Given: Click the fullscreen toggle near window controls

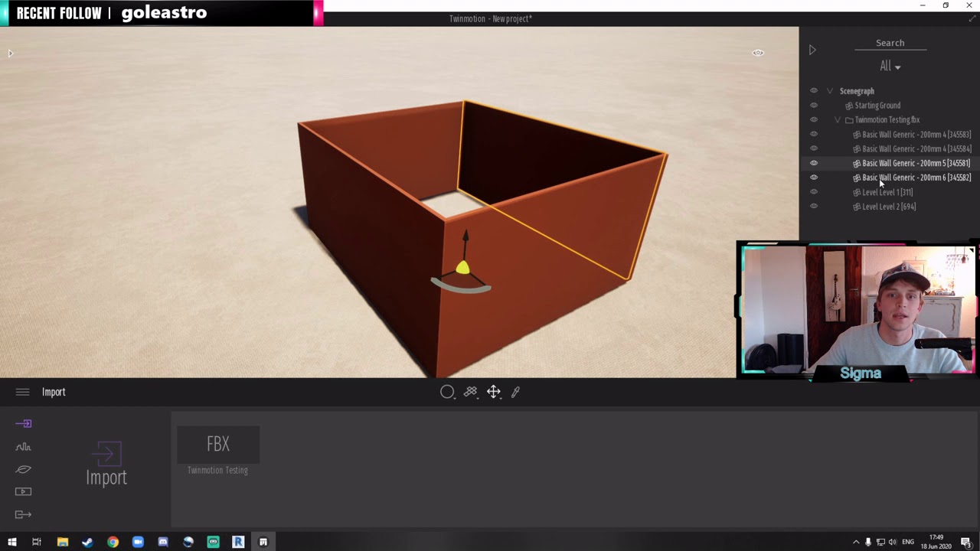Looking at the screenshot, I should 972,19.
